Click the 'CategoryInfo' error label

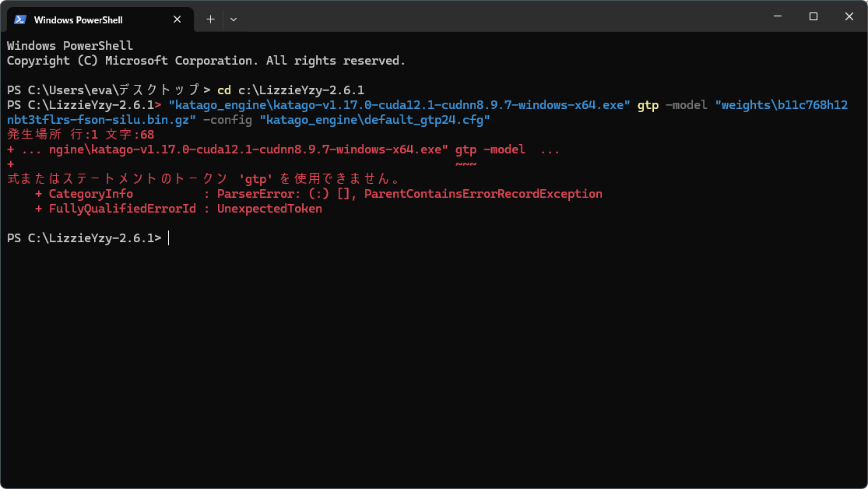91,194
